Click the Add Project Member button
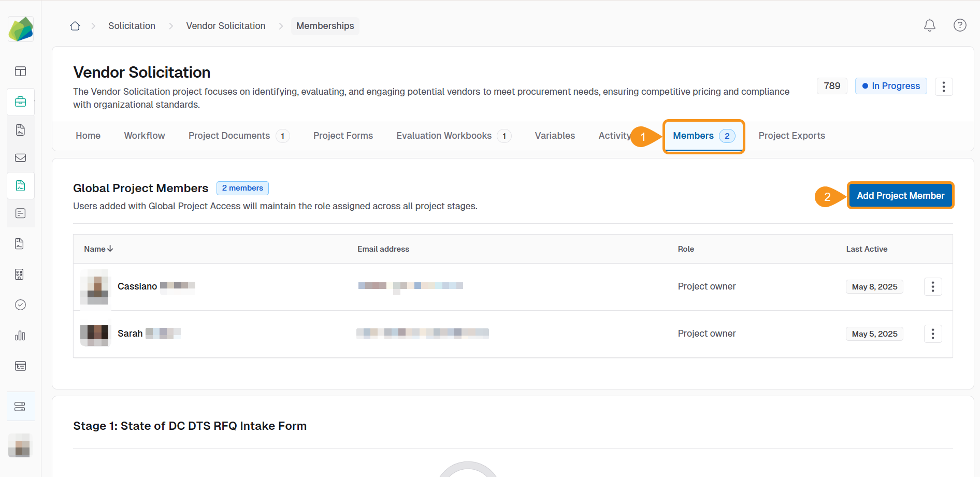 click(900, 196)
